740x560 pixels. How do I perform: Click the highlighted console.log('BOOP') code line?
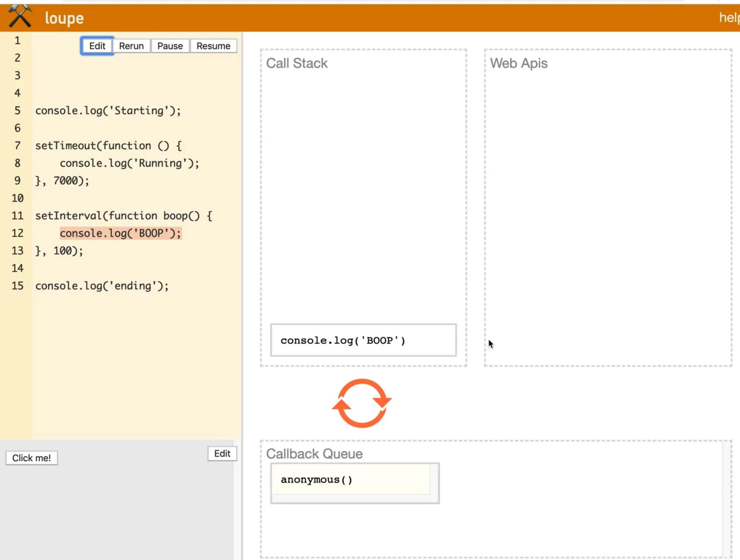point(120,233)
